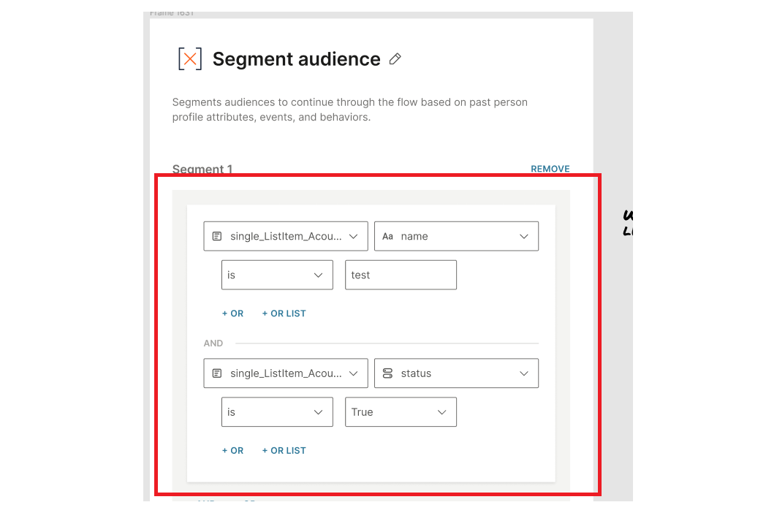766x532 pixels.
Task: Click the list icon in the second single_ListItem field
Action: coord(216,373)
